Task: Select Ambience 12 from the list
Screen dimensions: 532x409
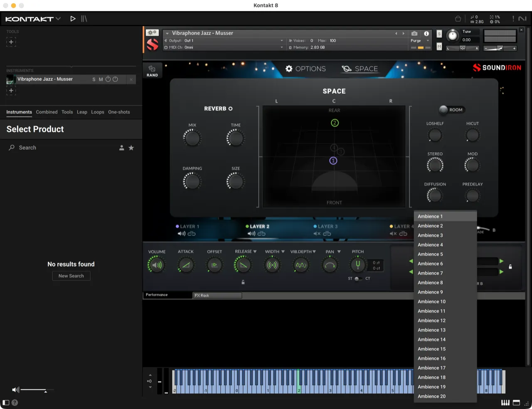Action: tap(431, 320)
